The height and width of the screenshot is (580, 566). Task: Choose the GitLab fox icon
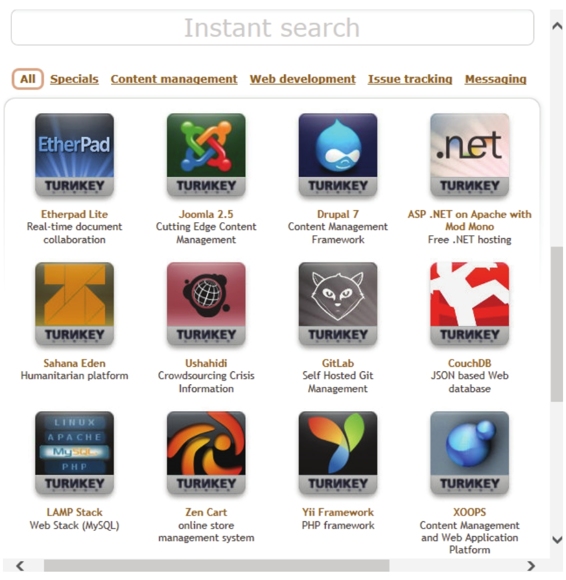pos(338,304)
